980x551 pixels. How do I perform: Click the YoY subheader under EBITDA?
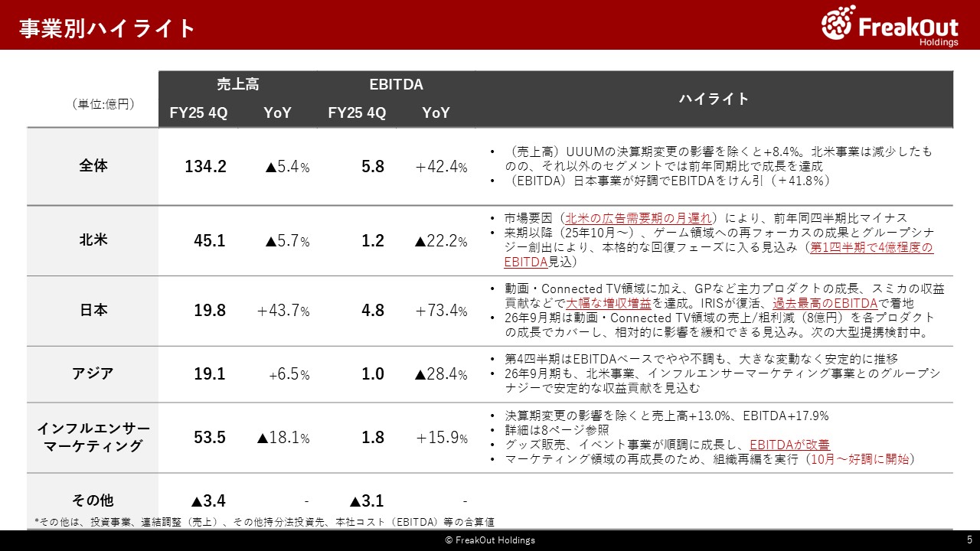436,112
